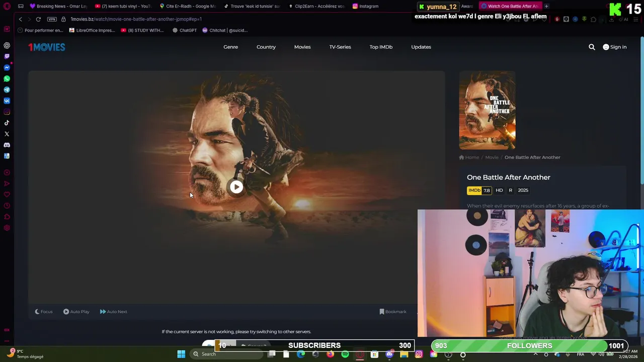Open the ChatGPT bookmark

(184, 30)
